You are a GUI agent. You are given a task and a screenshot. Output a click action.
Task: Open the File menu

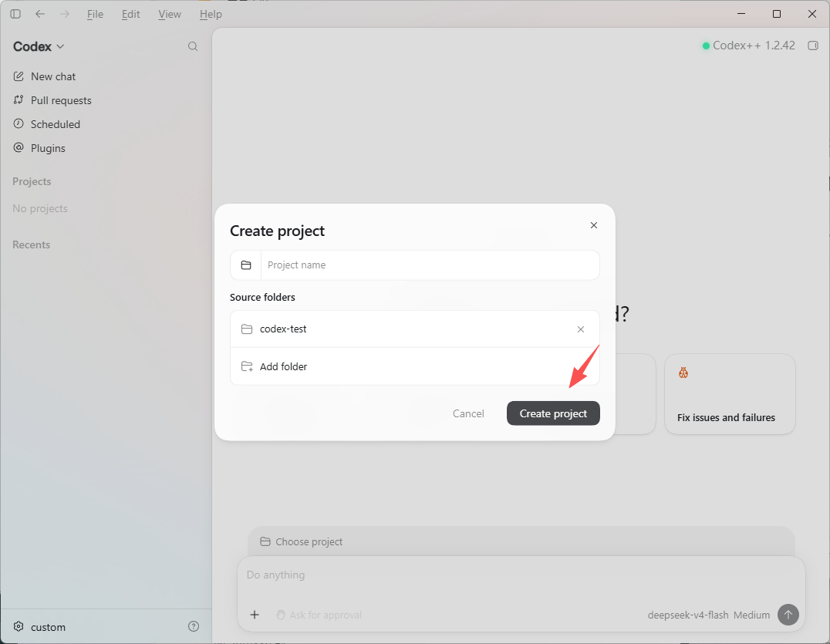pyautogui.click(x=96, y=15)
